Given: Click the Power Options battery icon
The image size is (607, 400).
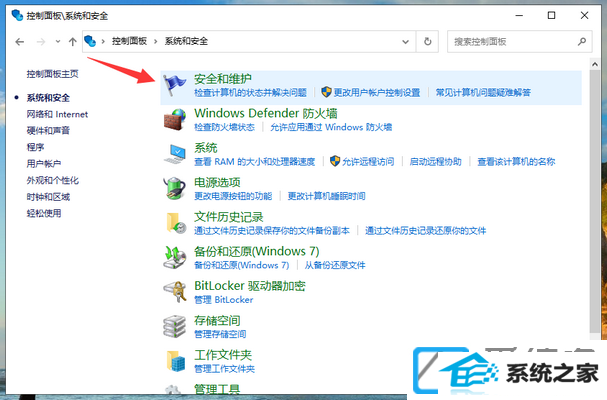Looking at the screenshot, I should [x=174, y=189].
